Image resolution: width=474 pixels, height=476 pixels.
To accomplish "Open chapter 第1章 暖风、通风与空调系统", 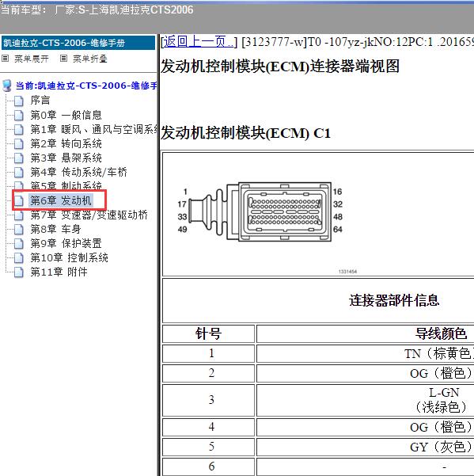I will click(94, 129).
